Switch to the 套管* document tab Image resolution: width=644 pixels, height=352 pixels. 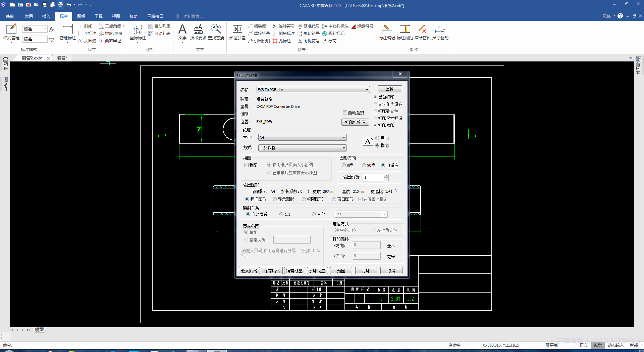click(62, 58)
